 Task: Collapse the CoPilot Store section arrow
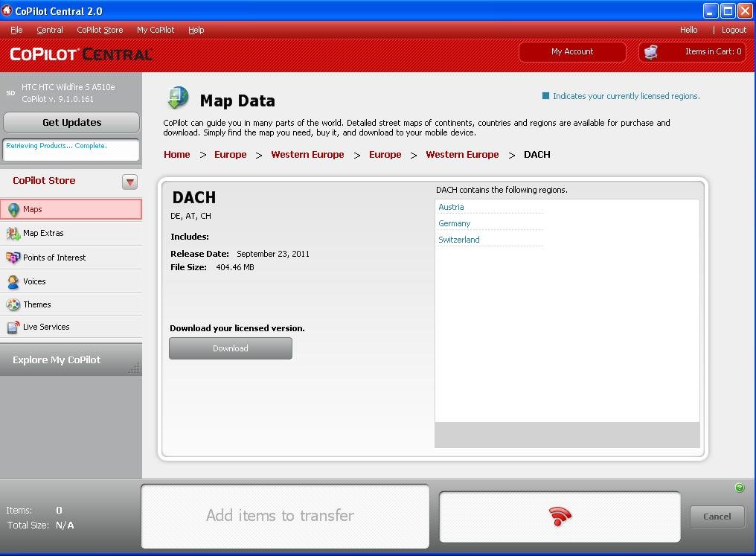129,182
